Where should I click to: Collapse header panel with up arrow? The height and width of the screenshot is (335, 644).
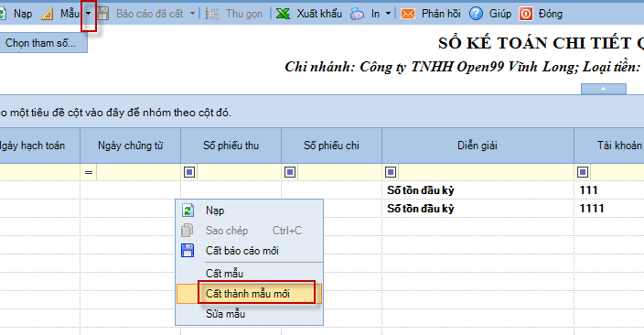tap(604, 89)
